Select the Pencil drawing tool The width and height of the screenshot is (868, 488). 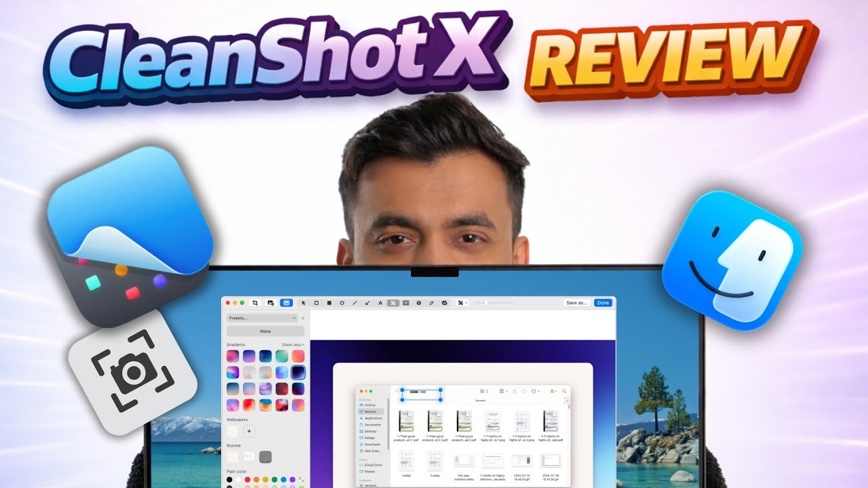pyautogui.click(x=431, y=302)
